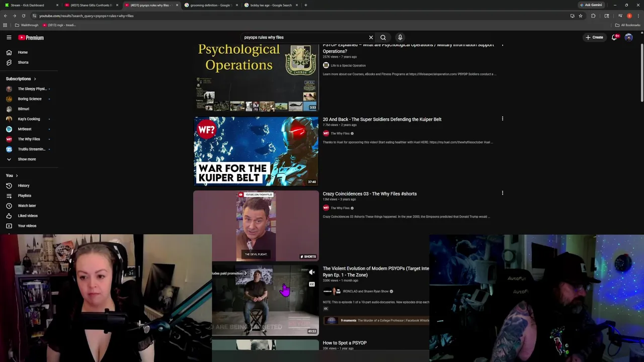Expand the Subscriptions section chevron

point(35,79)
